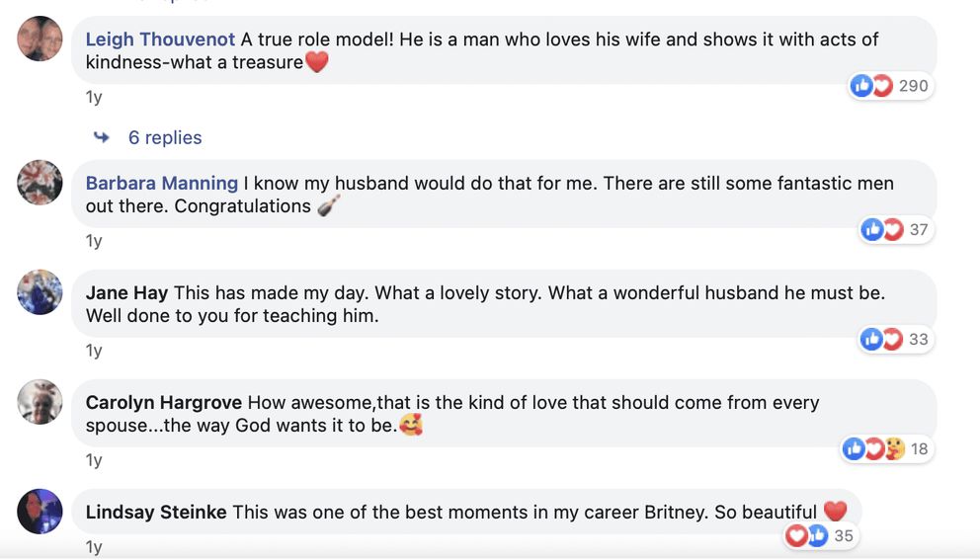980x560 pixels.
Task: Click the reply arrow icon beside 6 replies
Action: (101, 137)
